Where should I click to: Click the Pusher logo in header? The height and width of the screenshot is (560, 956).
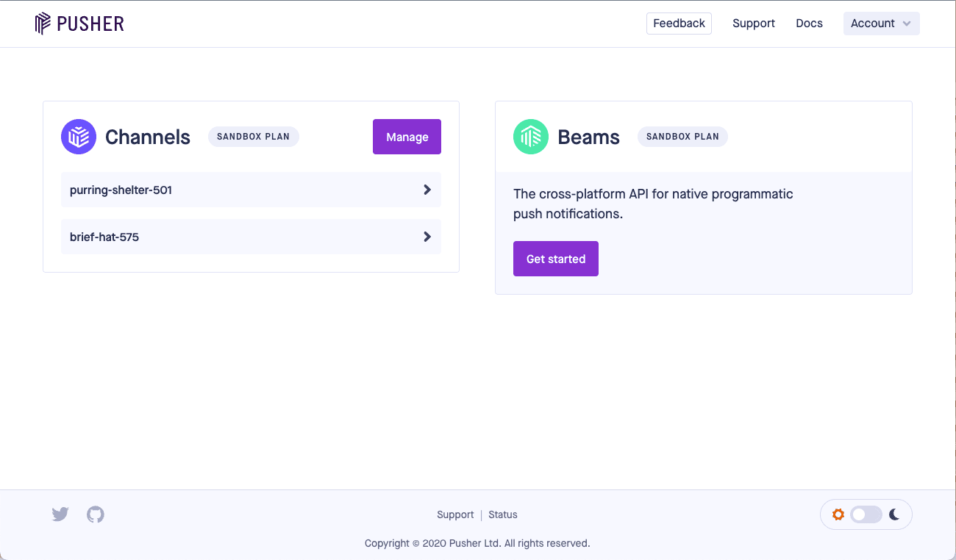(x=79, y=24)
